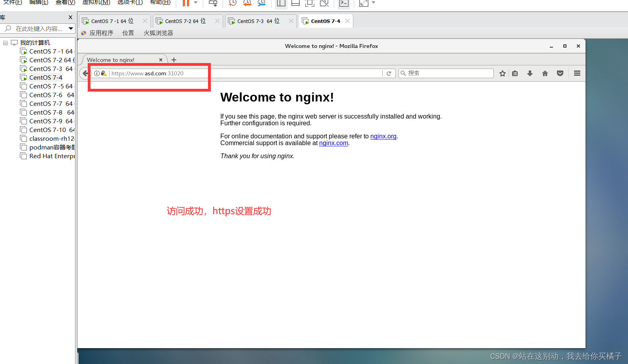This screenshot has width=628, height=364.
Task: Open the 选项卡(T) menu
Action: coord(130,2)
